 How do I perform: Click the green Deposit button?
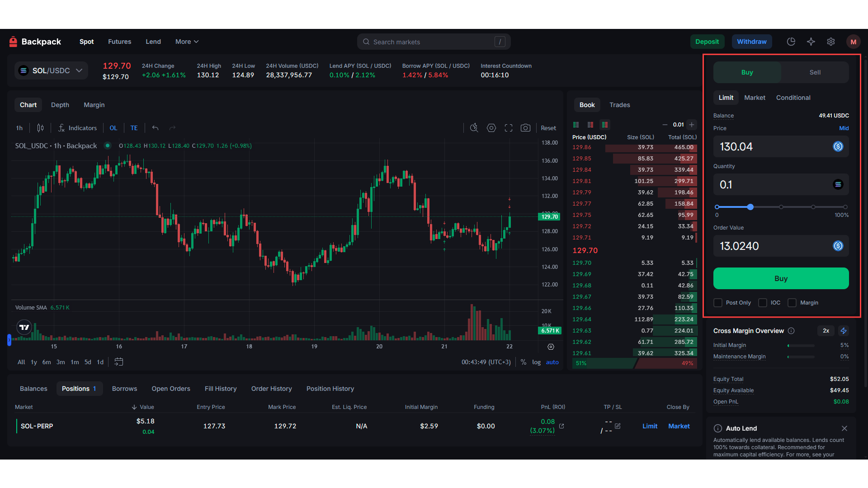(x=708, y=42)
